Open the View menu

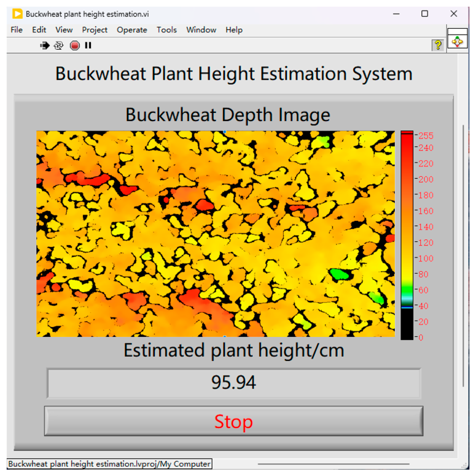[x=64, y=30]
